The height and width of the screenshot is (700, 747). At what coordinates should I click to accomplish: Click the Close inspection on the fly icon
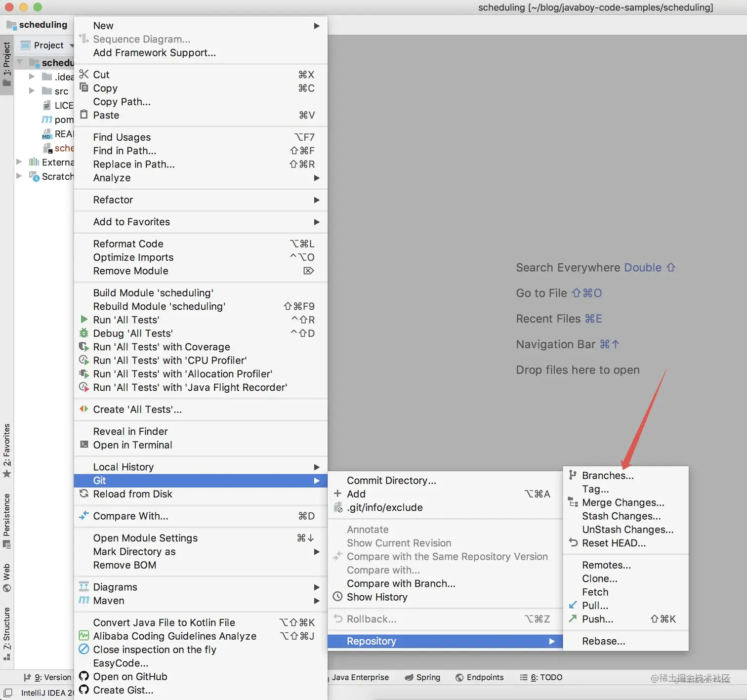(84, 649)
